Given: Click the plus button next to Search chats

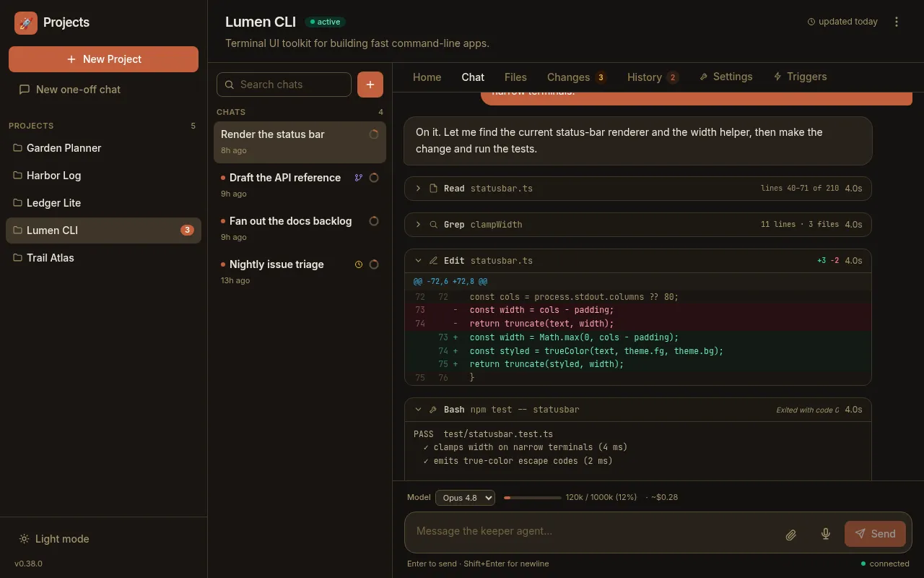Looking at the screenshot, I should point(370,85).
